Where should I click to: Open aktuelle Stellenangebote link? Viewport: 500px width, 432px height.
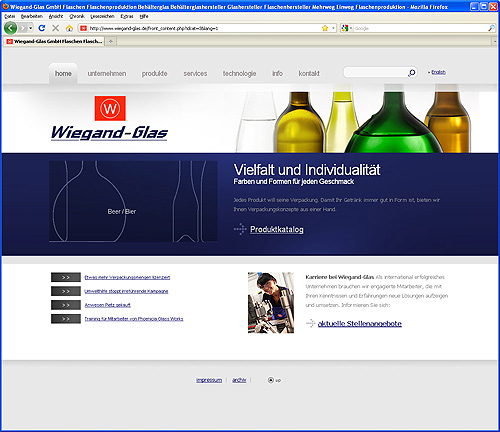(360, 323)
